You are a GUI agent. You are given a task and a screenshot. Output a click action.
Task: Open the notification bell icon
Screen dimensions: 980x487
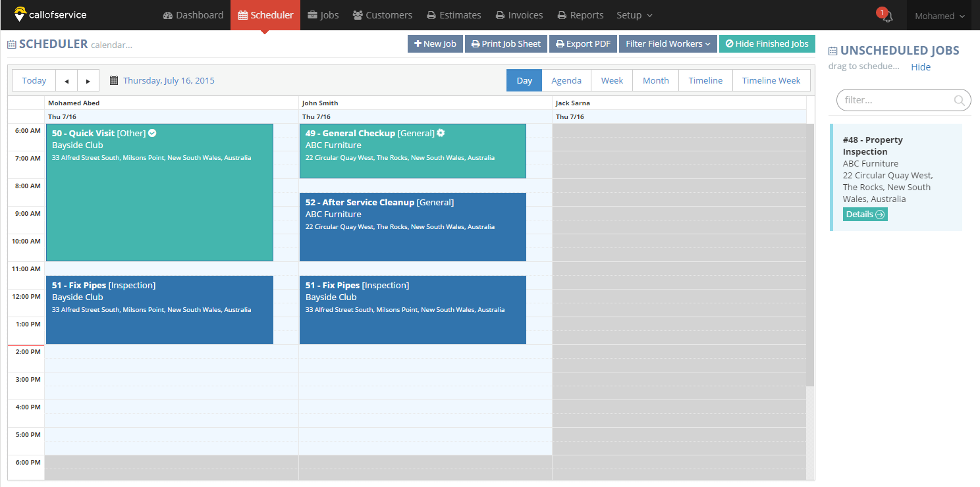(887, 16)
